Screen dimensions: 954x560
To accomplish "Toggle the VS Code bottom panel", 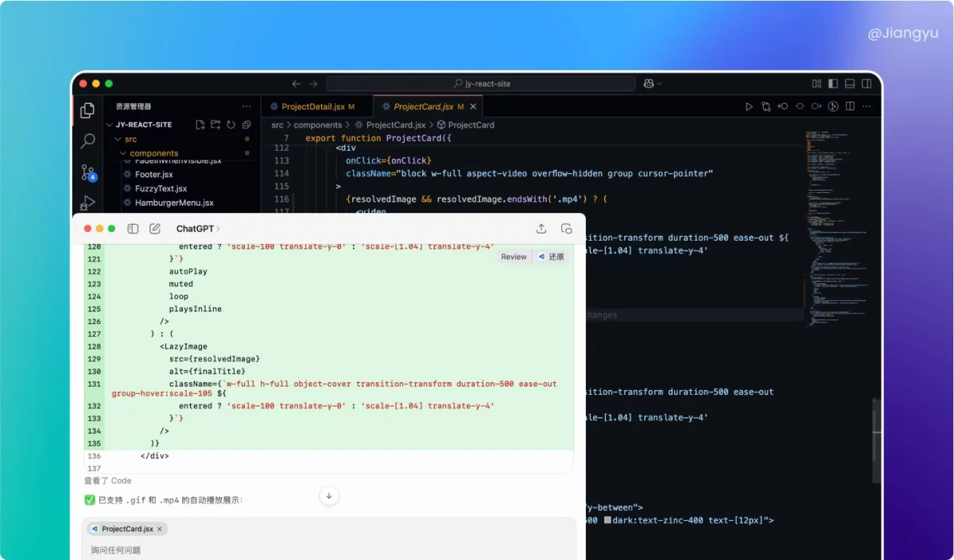I will tap(850, 83).
